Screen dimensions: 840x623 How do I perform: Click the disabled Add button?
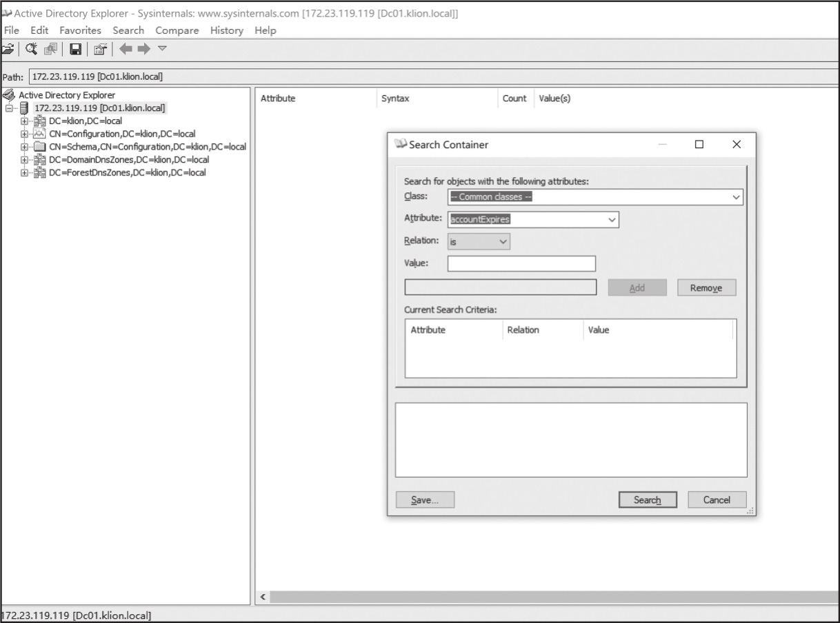click(637, 288)
